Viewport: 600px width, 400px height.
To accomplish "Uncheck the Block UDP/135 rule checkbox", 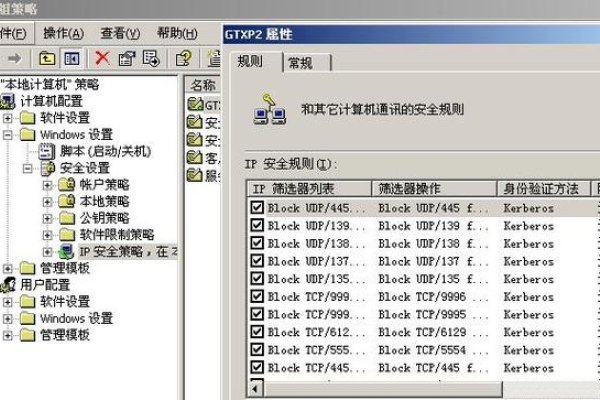I will tap(257, 278).
